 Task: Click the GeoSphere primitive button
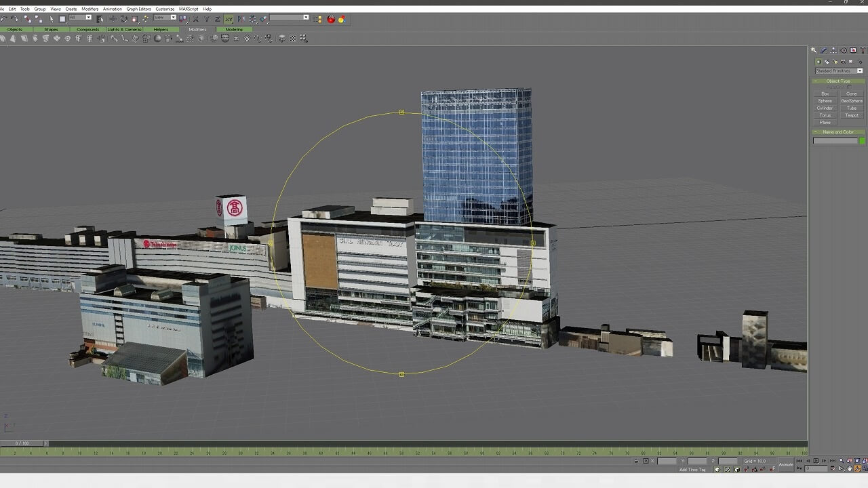click(852, 101)
